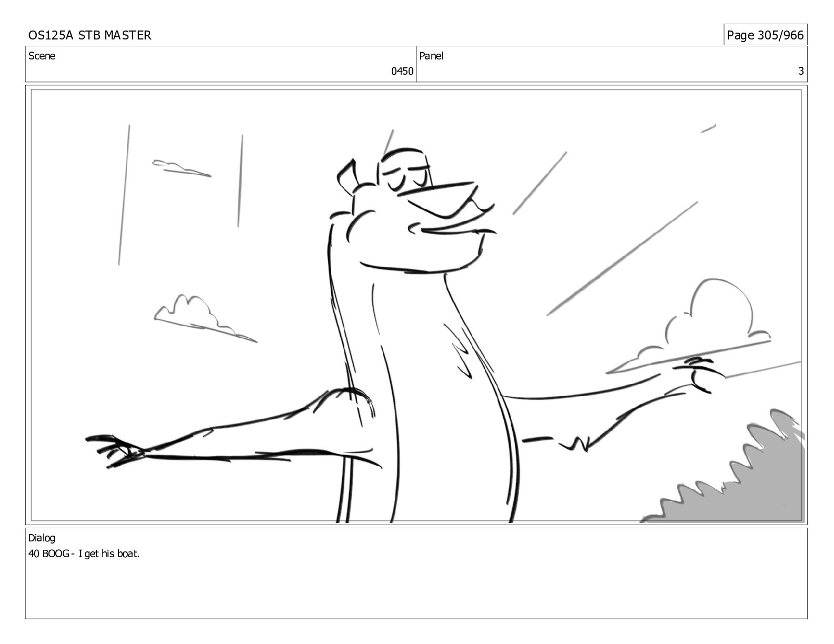Click the 'Page 305/966' page indicator
This screenshot has height=644, width=834.
765,35
